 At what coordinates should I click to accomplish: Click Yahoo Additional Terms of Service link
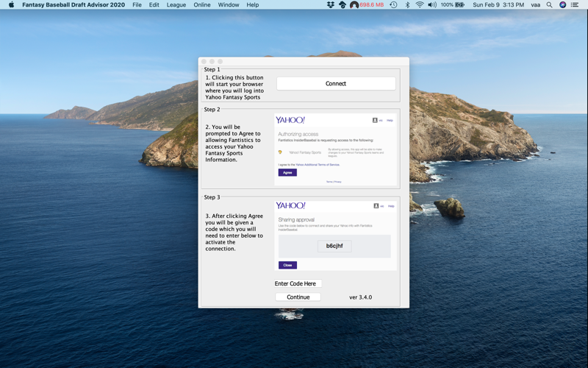318,165
